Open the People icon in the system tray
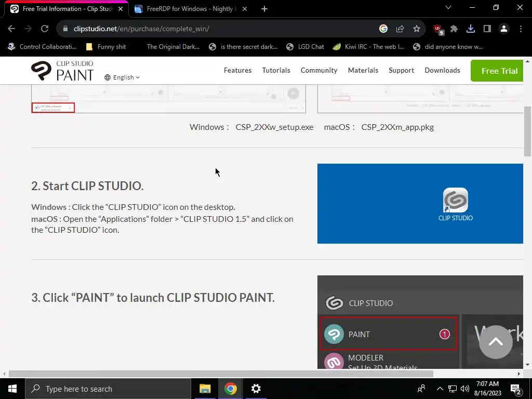Screen dimensions: 532x399 421,389
